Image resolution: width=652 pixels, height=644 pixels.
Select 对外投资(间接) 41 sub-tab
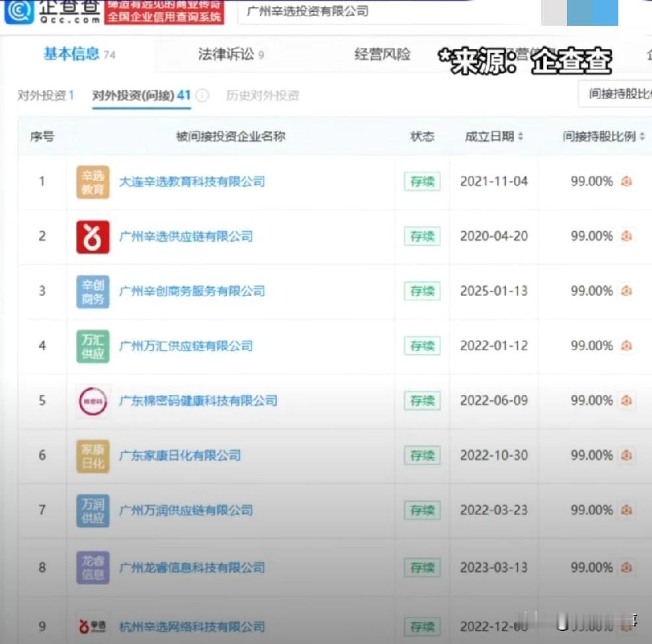[141, 96]
